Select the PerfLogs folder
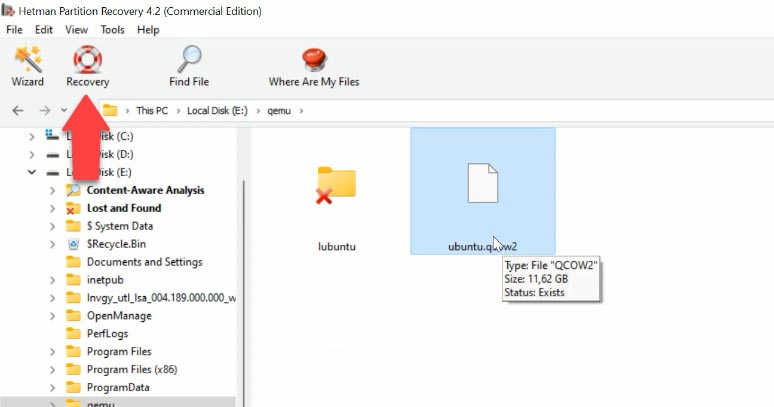774x407 pixels. click(x=108, y=333)
